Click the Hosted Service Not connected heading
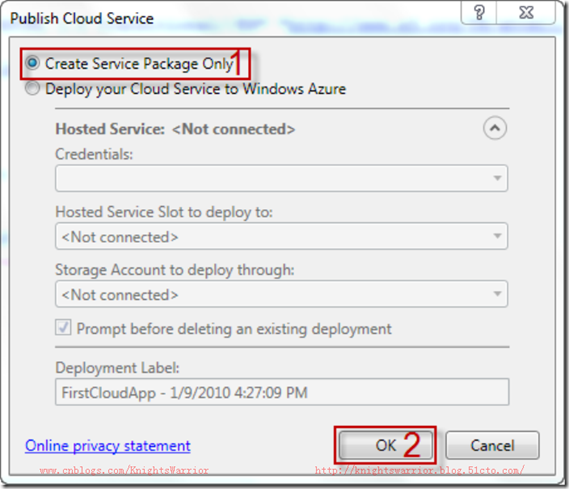Viewport: 569px width, 489px height. tap(175, 129)
